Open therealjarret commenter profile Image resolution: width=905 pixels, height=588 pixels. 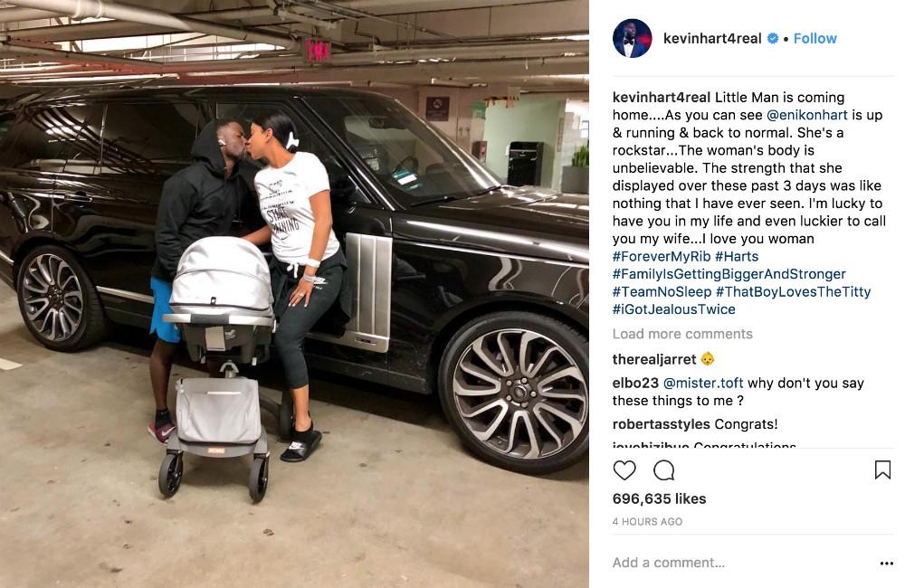[654, 359]
